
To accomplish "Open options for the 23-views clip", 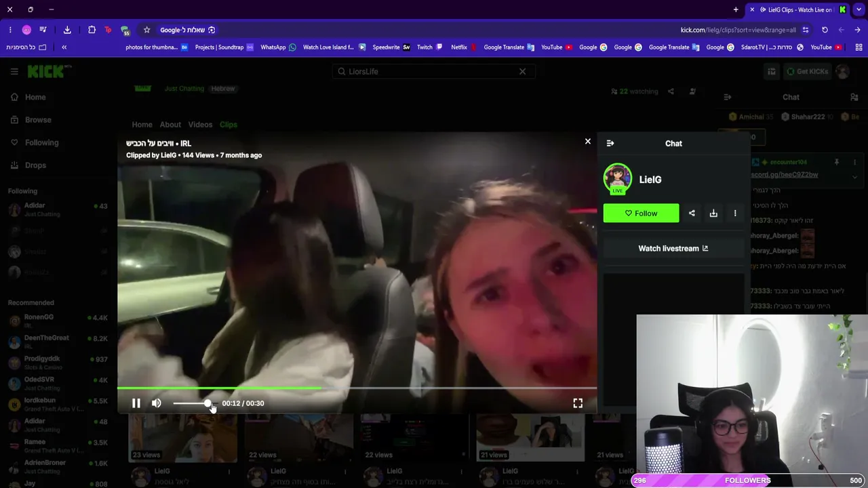I will tap(229, 472).
